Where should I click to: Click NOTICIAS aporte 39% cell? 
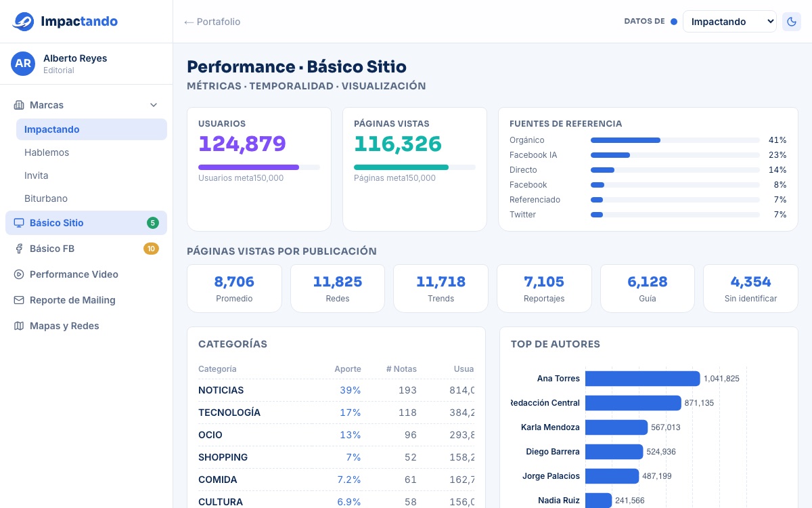coord(351,390)
